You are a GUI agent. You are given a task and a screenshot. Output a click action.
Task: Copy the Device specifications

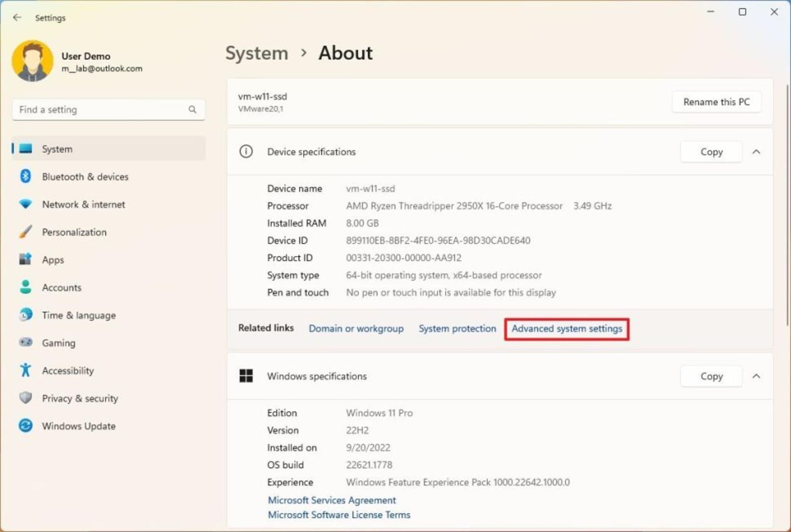click(x=711, y=152)
